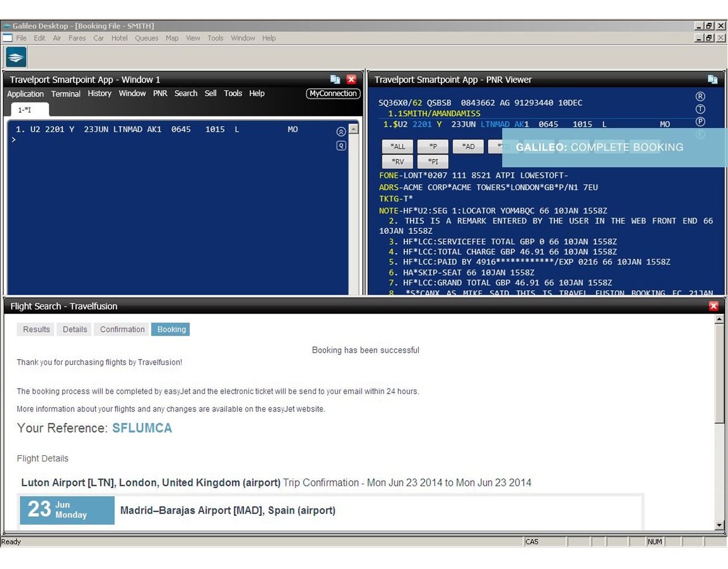Open the View menu in Galileo Desktop
This screenshot has width=728, height=569.
tap(193, 38)
